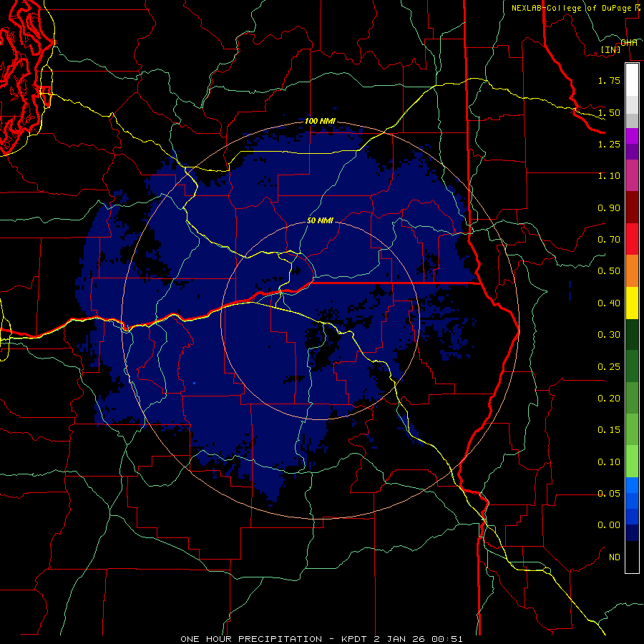Click the ONE HOUR PRECIPITATION KPDT title text
The height and width of the screenshot is (644, 644).
(x=321, y=639)
